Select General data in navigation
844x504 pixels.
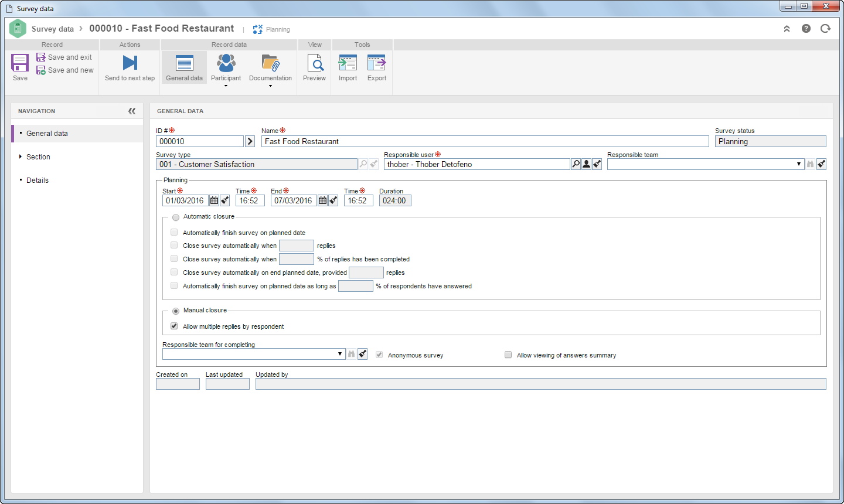(77, 134)
